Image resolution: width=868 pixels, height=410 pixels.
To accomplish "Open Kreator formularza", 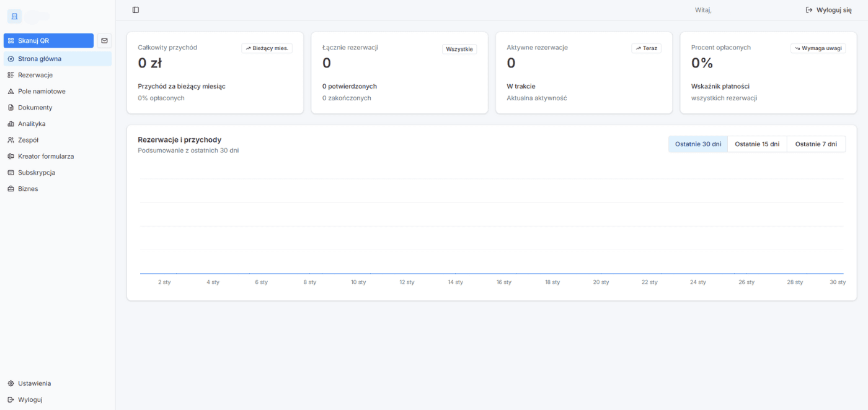I will click(x=58, y=156).
